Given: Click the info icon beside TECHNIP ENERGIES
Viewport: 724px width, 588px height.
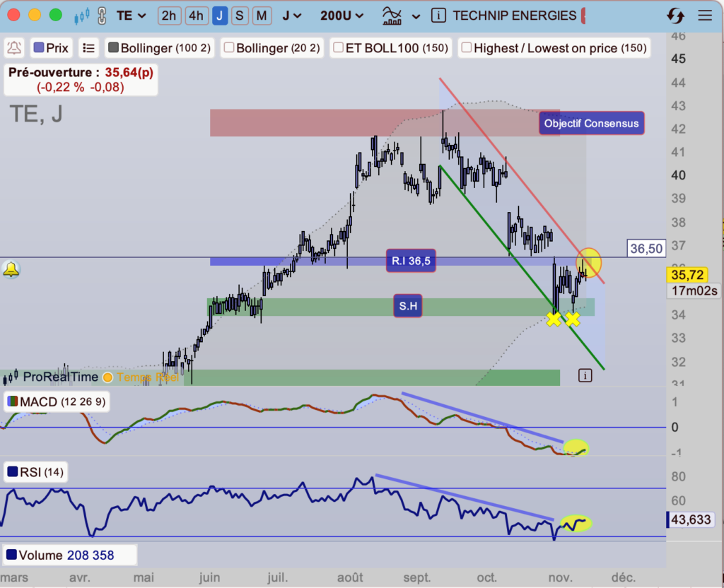Looking at the screenshot, I should tap(438, 16).
